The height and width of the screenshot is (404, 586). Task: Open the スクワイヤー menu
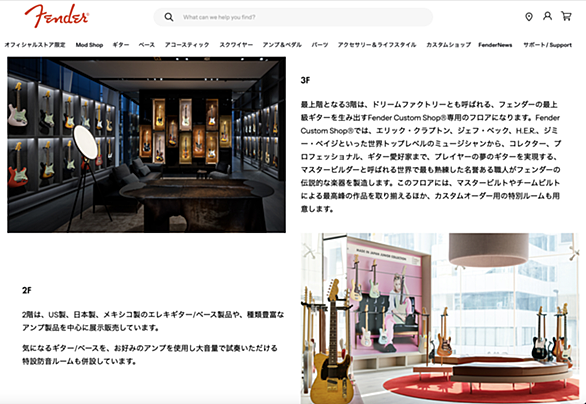point(236,45)
